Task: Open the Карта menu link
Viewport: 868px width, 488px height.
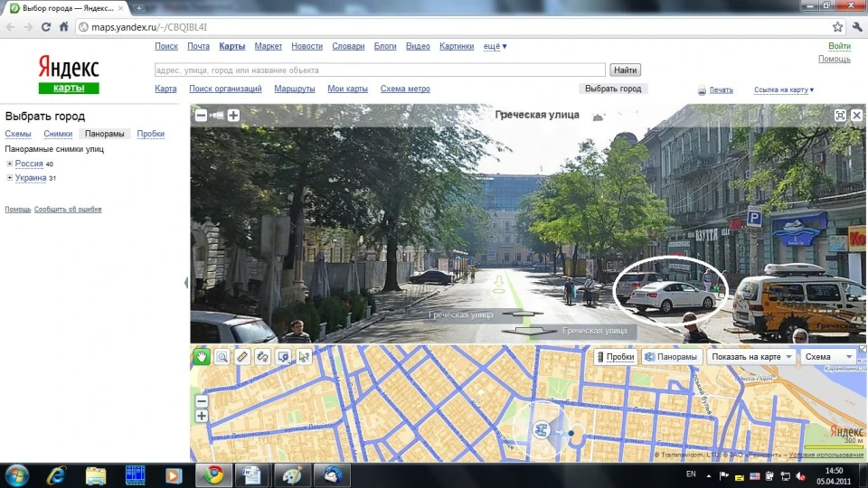Action: point(165,89)
